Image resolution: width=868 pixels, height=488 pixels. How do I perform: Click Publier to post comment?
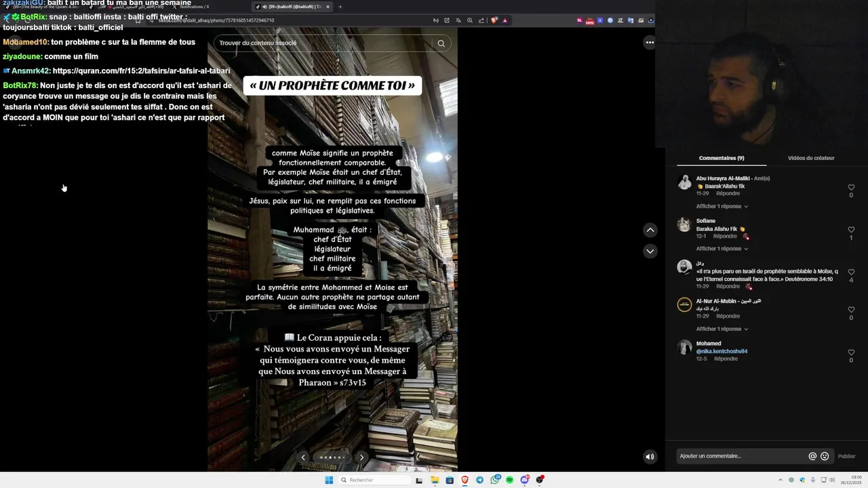click(x=846, y=456)
